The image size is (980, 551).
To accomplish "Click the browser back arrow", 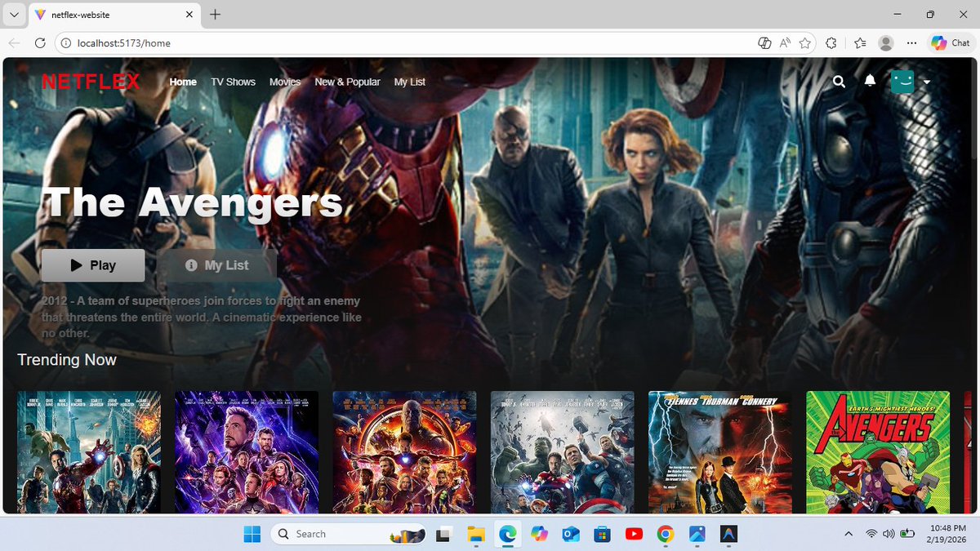I will 14,43.
